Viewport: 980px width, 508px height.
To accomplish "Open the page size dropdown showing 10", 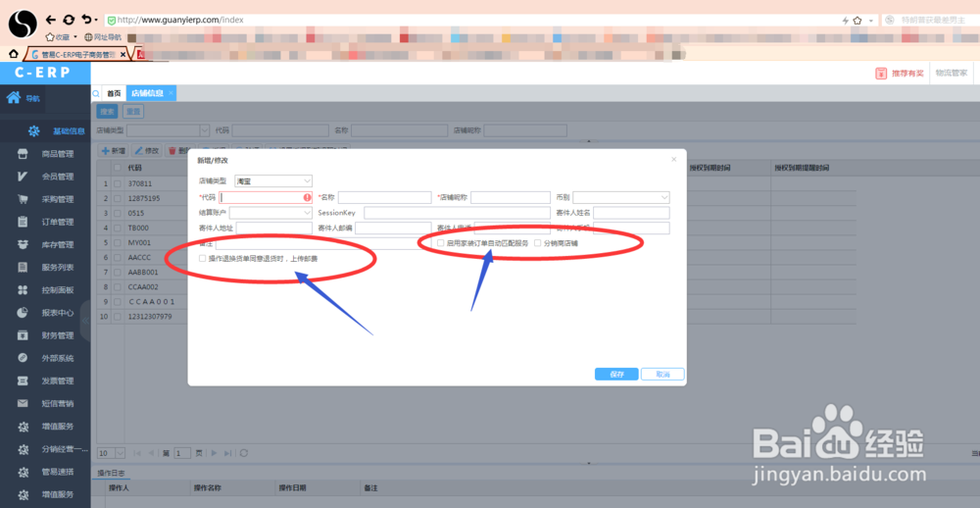I will (112, 453).
